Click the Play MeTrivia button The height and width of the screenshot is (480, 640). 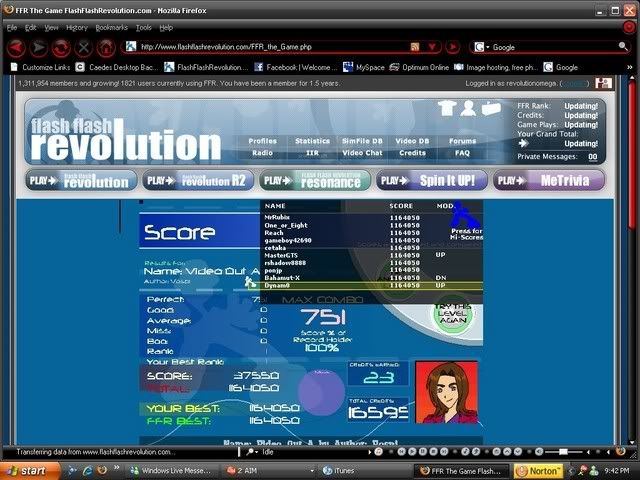pyautogui.click(x=549, y=181)
